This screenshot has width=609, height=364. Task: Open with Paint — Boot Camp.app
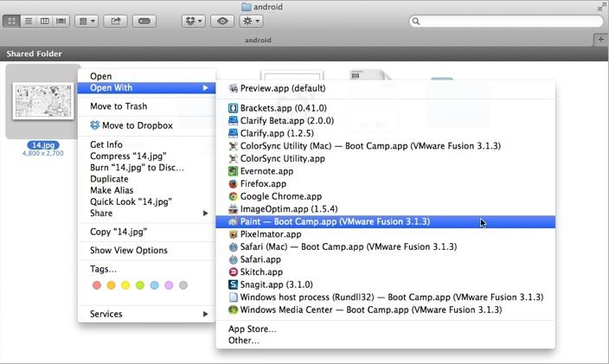pyautogui.click(x=385, y=221)
